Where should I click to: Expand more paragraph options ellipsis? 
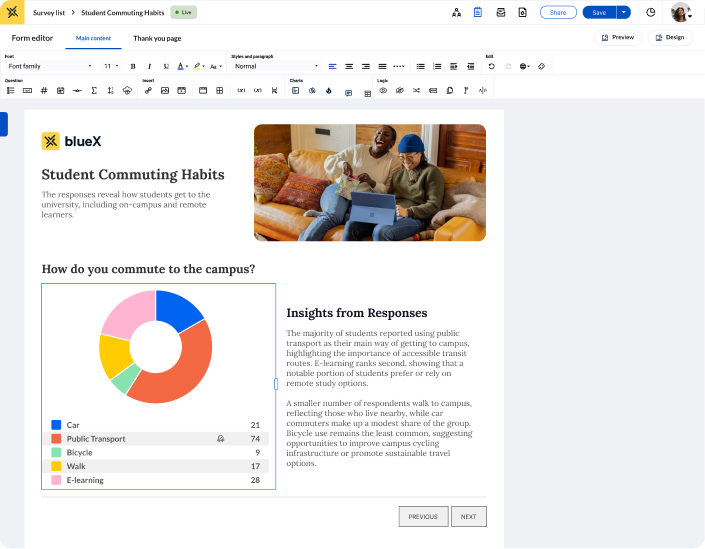(399, 66)
